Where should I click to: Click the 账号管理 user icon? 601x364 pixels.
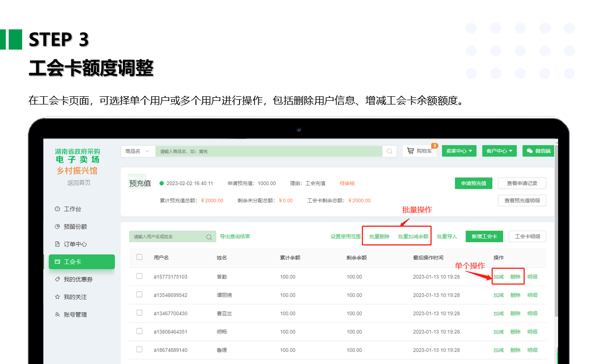57,314
